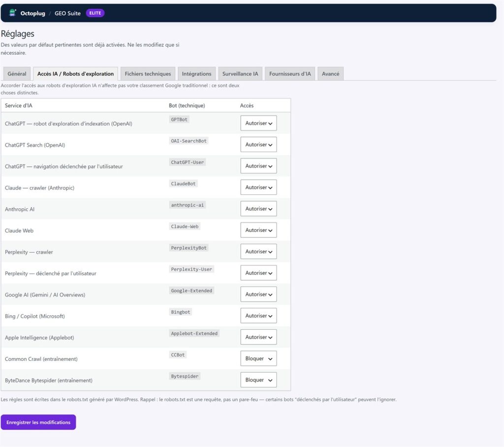The height and width of the screenshot is (447, 504).
Task: Click the GPTBot code label
Action: coord(179,119)
